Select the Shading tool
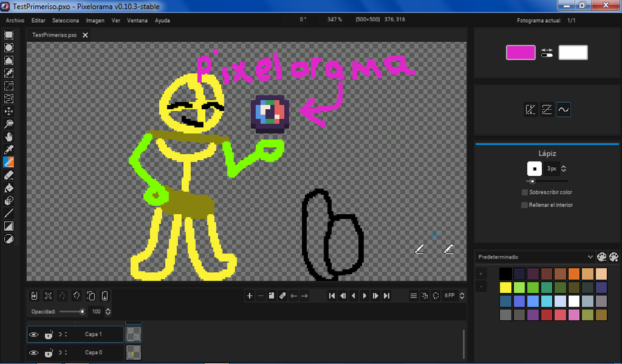This screenshot has height=364, width=622. pyautogui.click(x=9, y=200)
